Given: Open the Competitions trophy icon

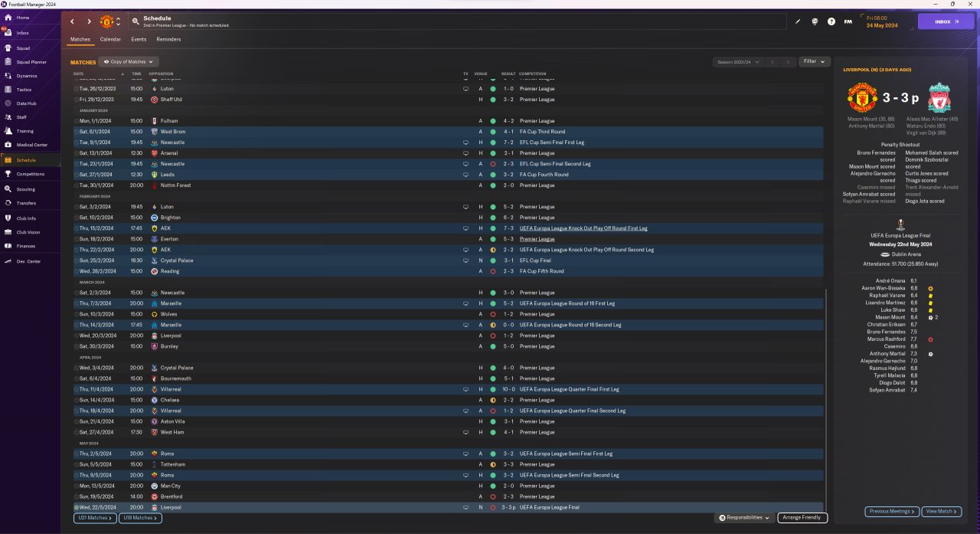Looking at the screenshot, I should pos(8,174).
